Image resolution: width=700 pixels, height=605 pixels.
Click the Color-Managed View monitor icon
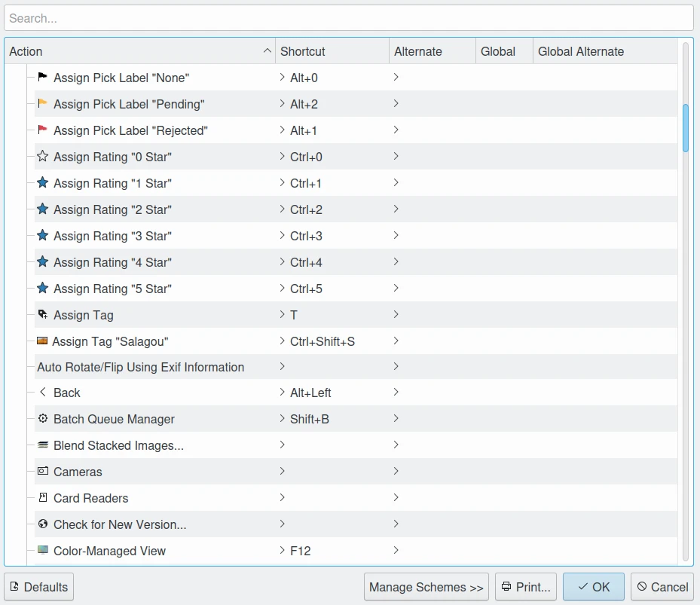point(42,550)
